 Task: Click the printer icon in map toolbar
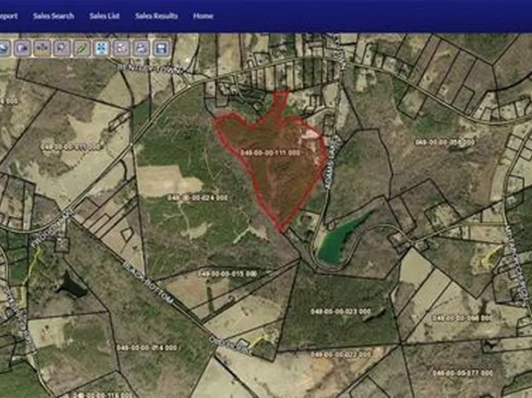pyautogui.click(x=141, y=48)
